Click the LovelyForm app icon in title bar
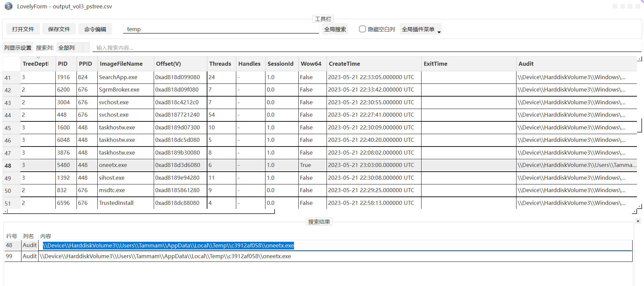This screenshot has width=644, height=286. coord(9,6)
